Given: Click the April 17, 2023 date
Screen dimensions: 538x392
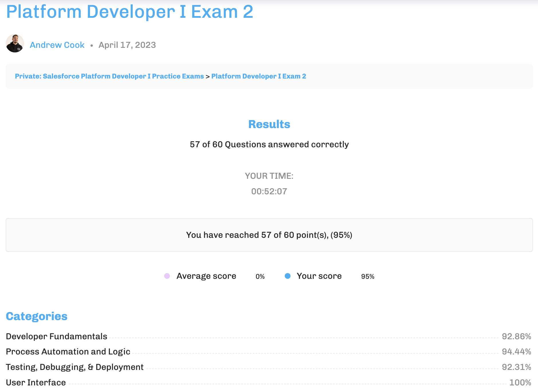Looking at the screenshot, I should [127, 45].
